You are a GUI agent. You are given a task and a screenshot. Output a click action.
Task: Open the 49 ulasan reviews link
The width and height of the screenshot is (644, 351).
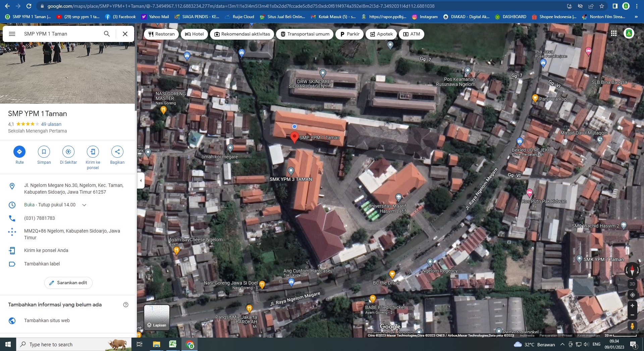(51, 124)
